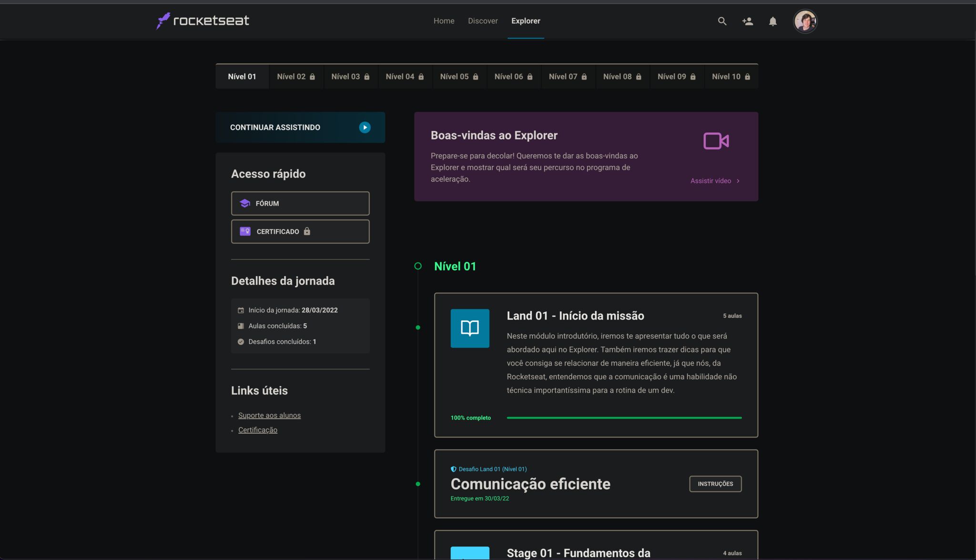Click the graduation cap Fórum icon
Screen dimensions: 976x560
pyautogui.click(x=245, y=203)
